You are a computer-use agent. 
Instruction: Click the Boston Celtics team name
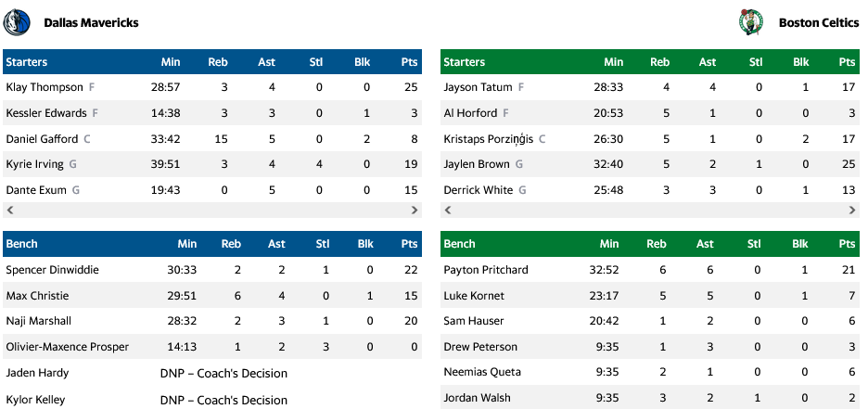coord(817,22)
